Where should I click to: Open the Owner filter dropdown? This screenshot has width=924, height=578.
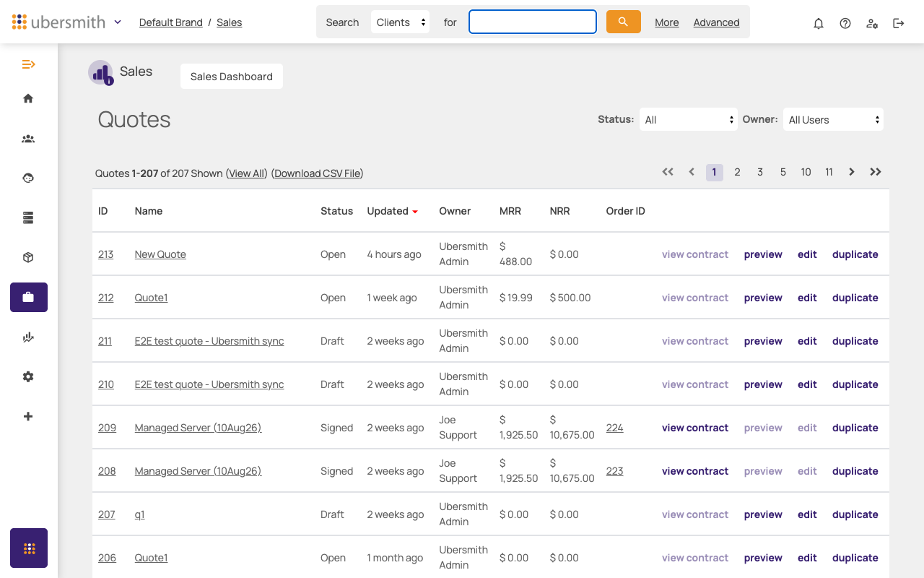pyautogui.click(x=833, y=119)
